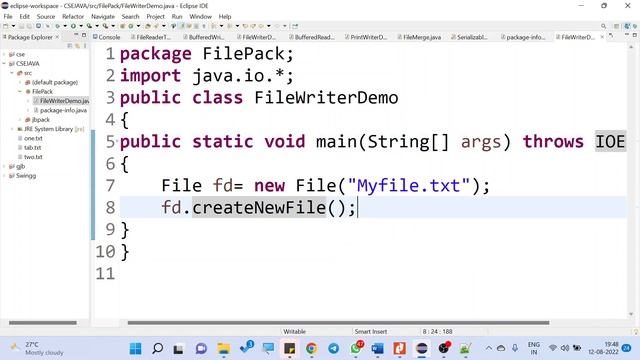Open the Project menu
The image size is (640, 360).
(x=155, y=16)
